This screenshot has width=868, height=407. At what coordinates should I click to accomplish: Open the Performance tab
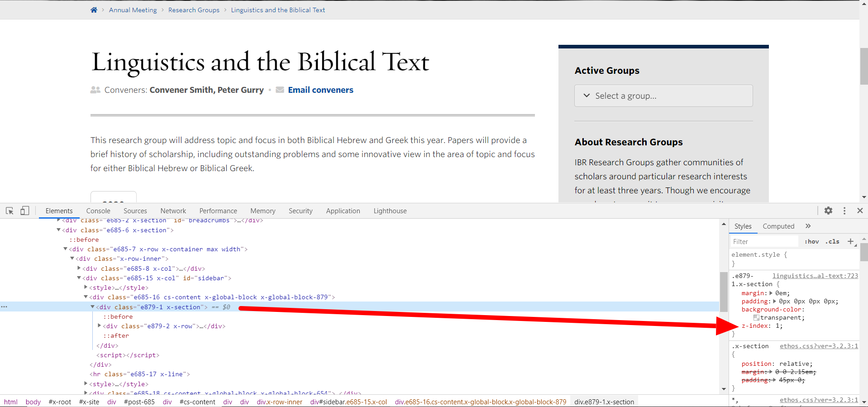pyautogui.click(x=218, y=211)
